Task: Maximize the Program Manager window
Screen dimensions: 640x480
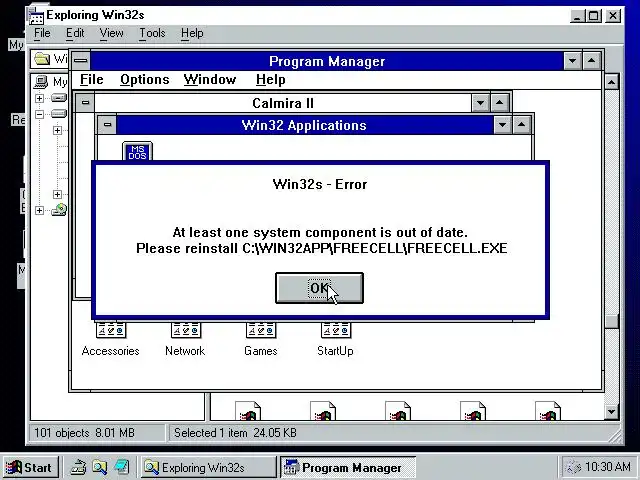Action: [591, 61]
